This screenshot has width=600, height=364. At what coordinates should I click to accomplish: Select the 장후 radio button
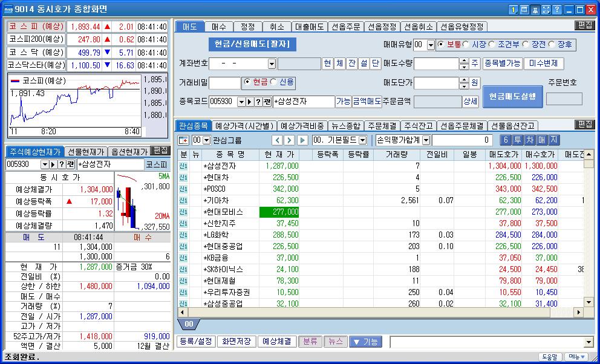(553, 45)
